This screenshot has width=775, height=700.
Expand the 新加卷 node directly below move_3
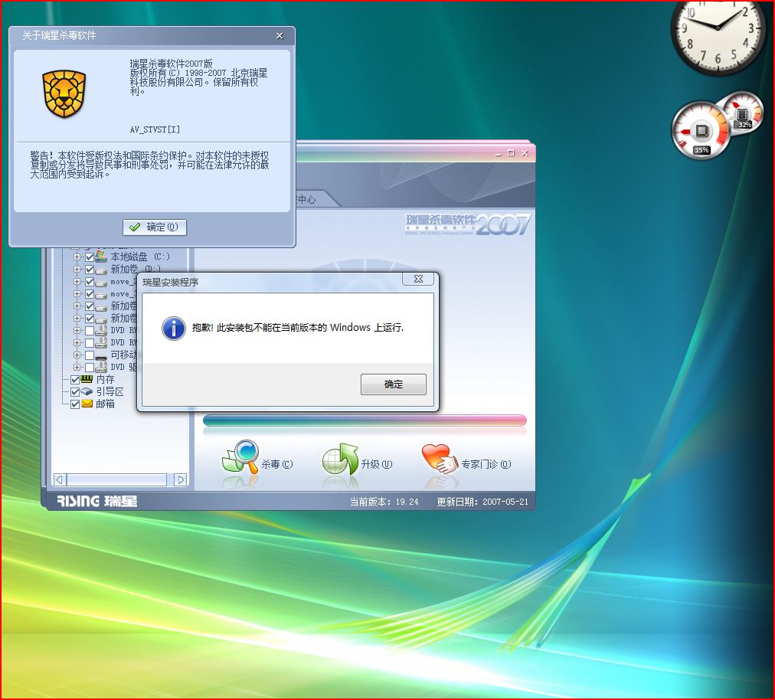point(77,306)
